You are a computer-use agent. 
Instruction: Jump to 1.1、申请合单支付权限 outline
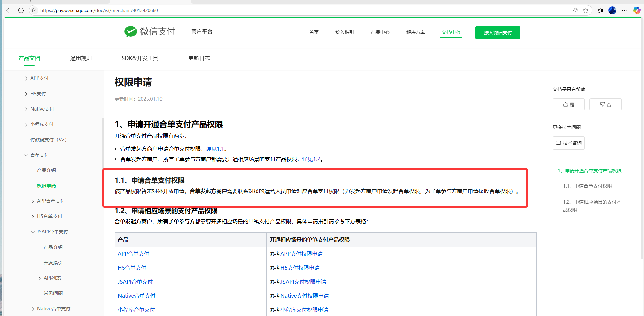click(587, 186)
